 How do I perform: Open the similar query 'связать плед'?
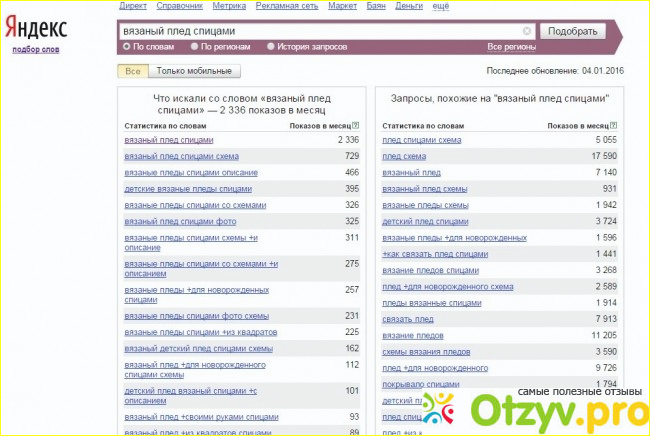(408, 318)
